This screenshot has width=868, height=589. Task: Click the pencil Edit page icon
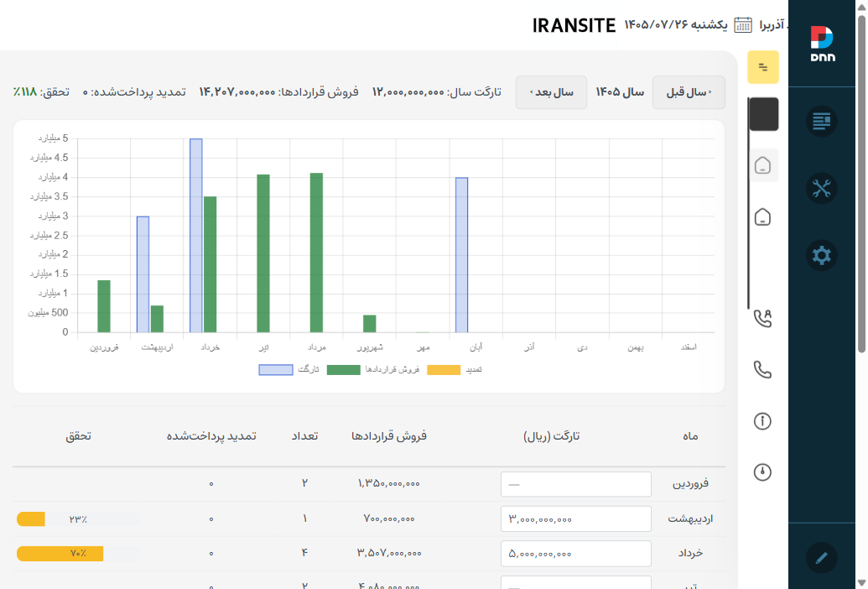(x=822, y=557)
